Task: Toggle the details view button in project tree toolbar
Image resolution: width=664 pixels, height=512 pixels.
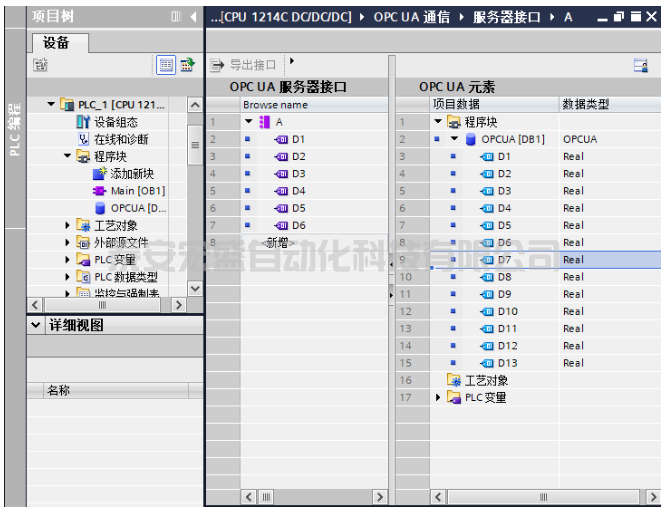Action: (x=166, y=65)
